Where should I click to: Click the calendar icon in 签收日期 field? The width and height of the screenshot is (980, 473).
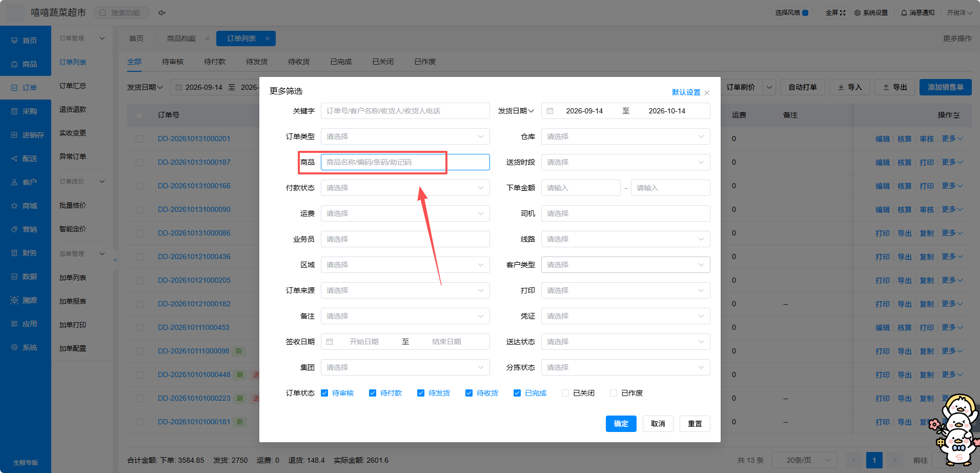click(x=330, y=342)
